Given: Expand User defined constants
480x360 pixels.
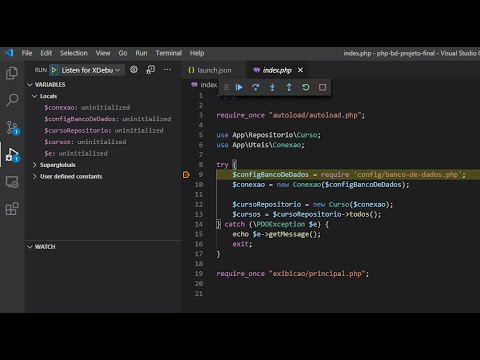Looking at the screenshot, I should (x=34, y=176).
